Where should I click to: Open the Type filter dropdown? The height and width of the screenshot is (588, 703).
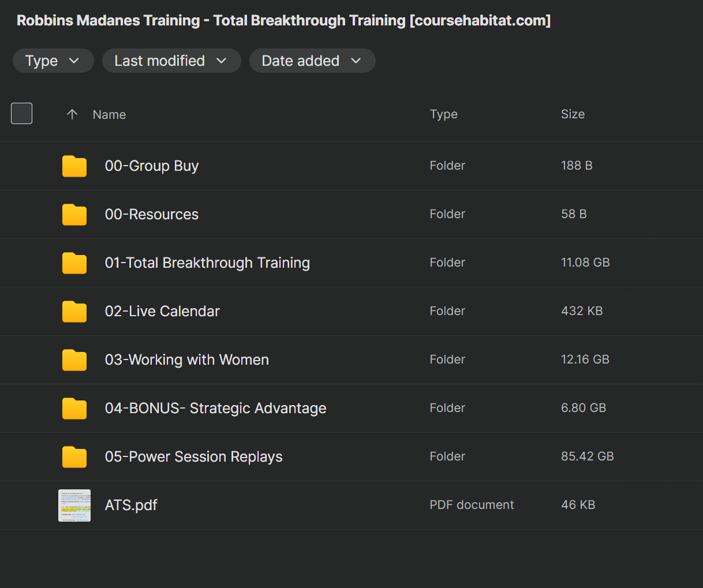pos(53,61)
